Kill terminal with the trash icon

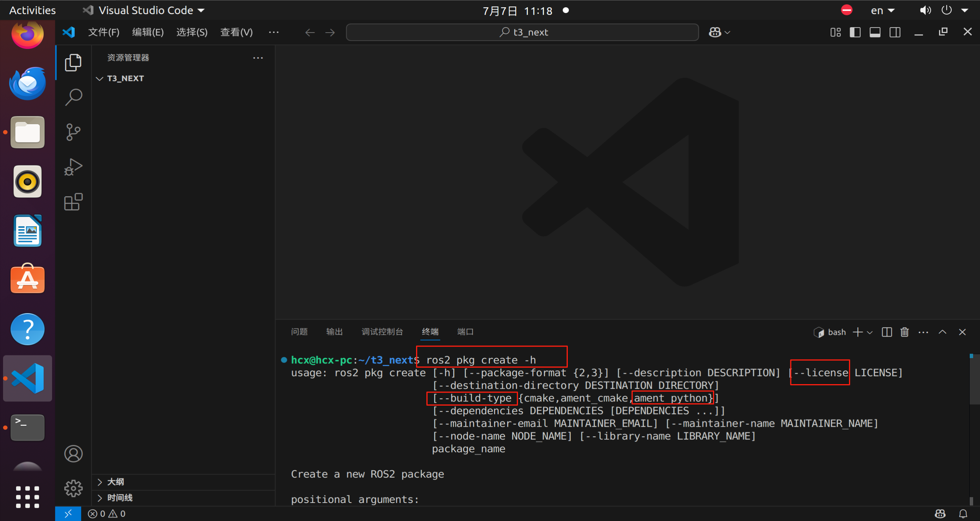(905, 332)
